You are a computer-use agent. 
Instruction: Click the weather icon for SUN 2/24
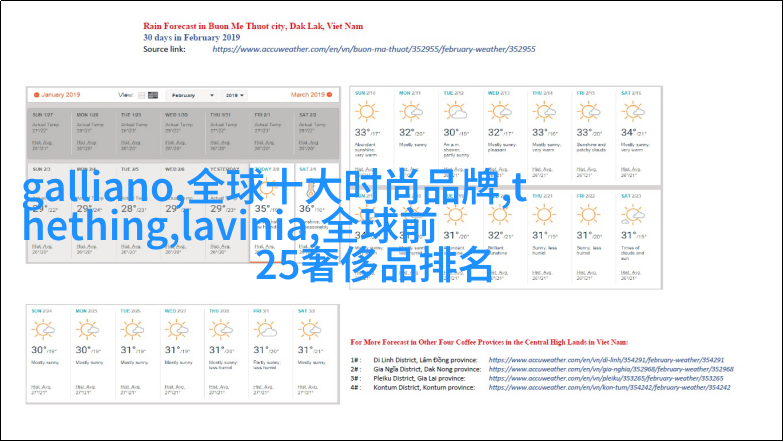43,330
